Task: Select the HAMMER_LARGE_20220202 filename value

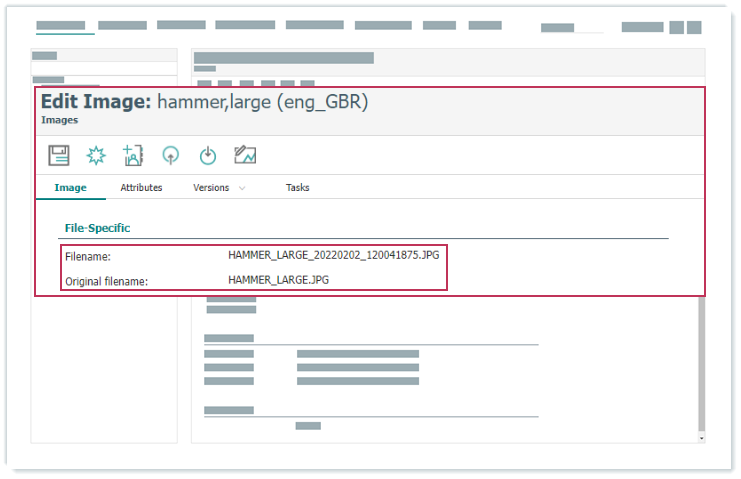Action: pos(333,256)
